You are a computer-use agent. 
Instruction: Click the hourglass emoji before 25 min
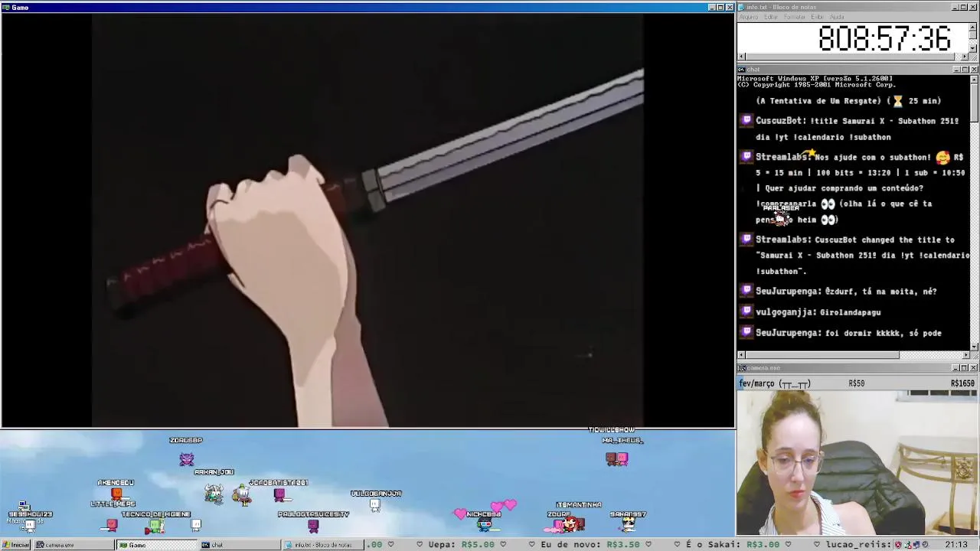[897, 101]
